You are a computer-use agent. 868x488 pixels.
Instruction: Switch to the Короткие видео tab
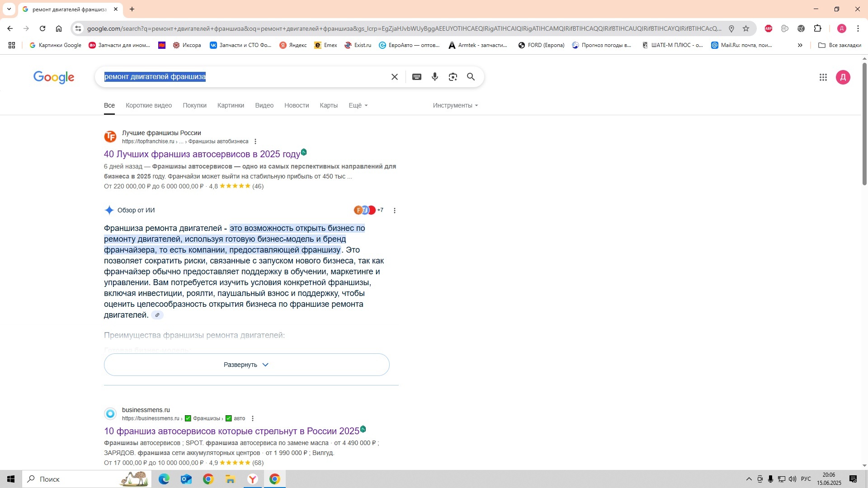click(x=149, y=105)
